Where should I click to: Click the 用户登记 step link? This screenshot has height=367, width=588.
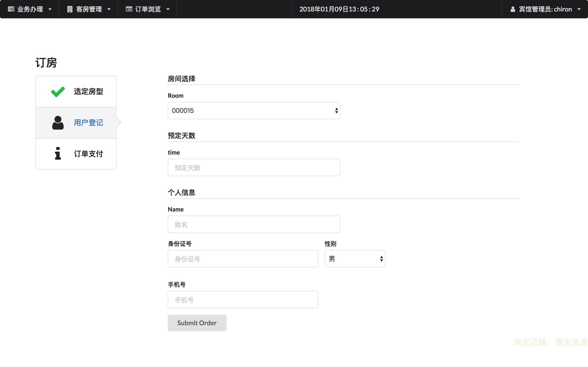(88, 123)
